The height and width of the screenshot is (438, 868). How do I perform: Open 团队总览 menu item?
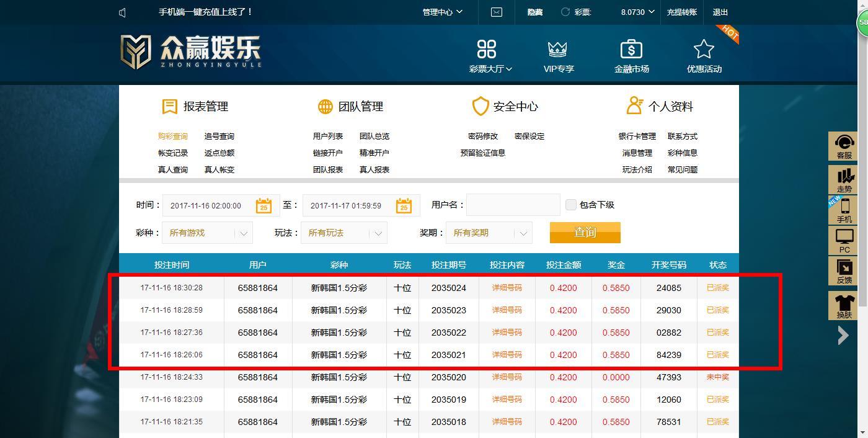(x=374, y=136)
